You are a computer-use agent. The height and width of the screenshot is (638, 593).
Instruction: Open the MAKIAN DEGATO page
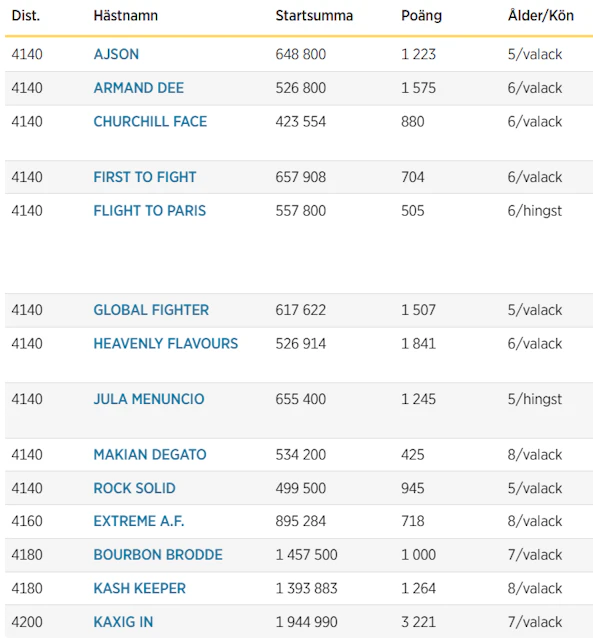(150, 454)
